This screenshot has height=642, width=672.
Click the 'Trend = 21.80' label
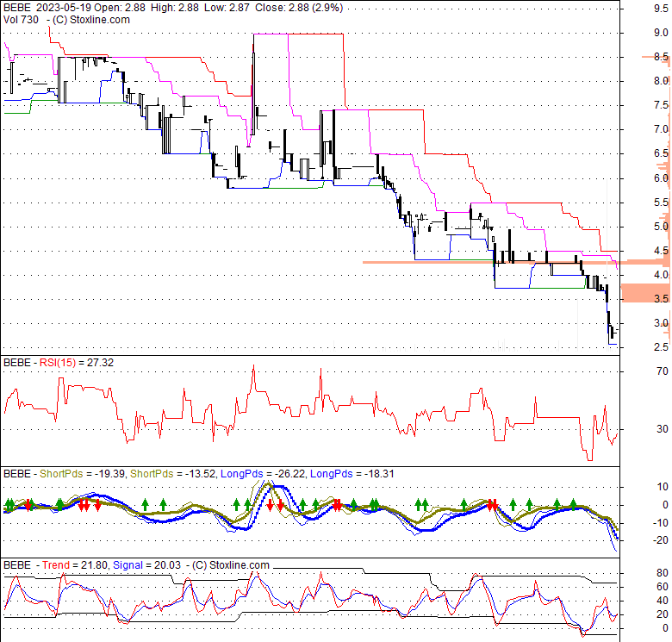[x=75, y=565]
